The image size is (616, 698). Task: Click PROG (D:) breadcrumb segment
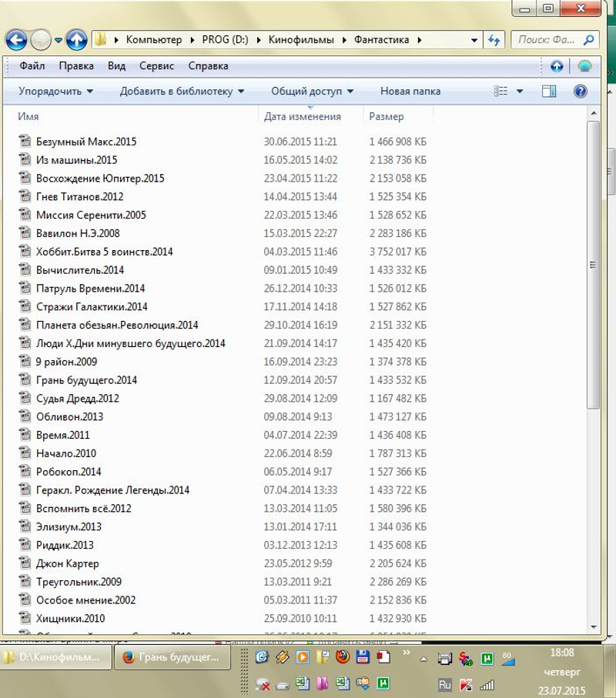225,40
